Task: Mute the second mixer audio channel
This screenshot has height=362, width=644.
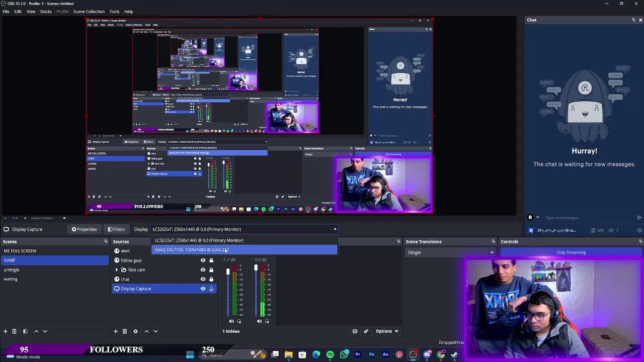Action: [x=259, y=321]
